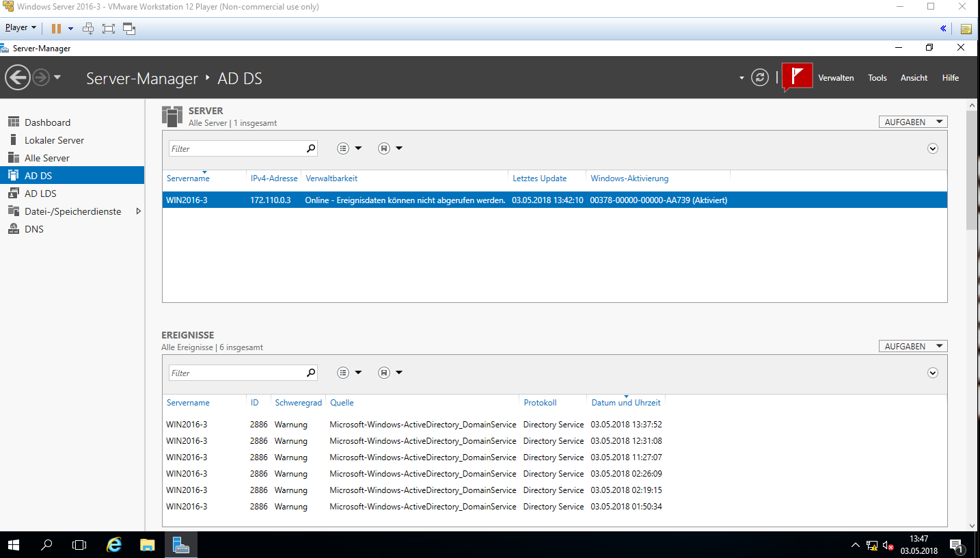This screenshot has height=558, width=980.
Task: Sort by Windows-Aktivierung column
Action: point(629,178)
